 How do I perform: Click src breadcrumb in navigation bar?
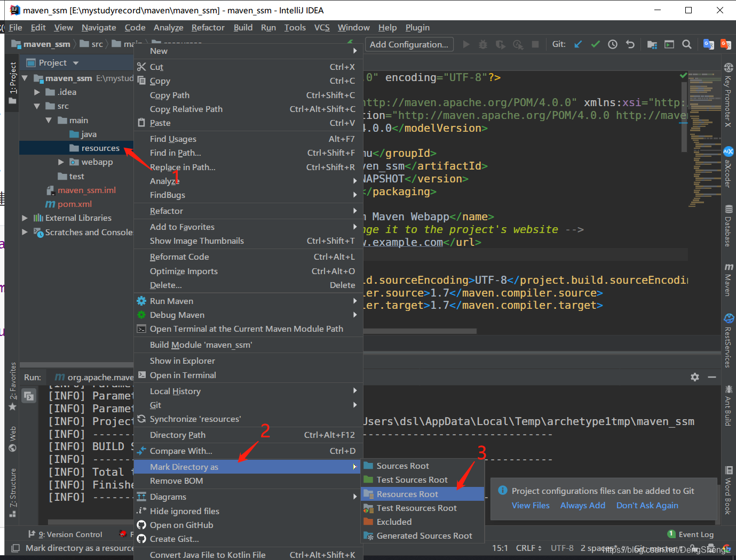91,44
